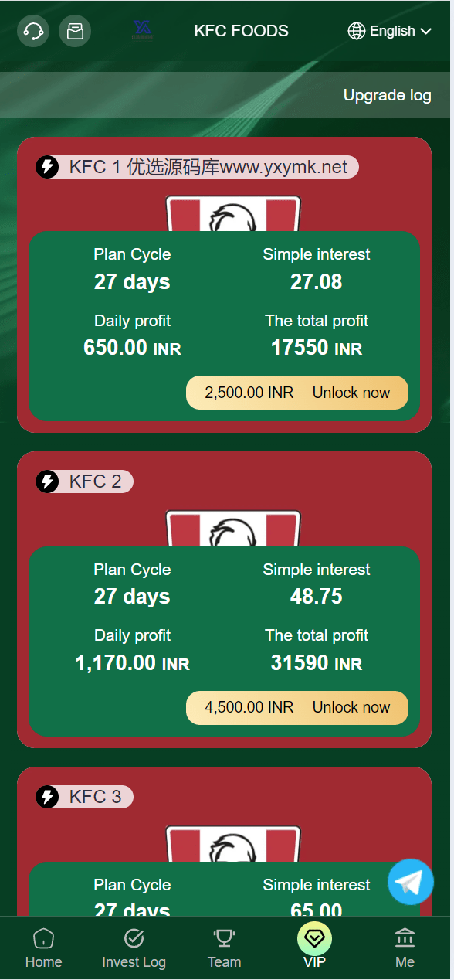Unlock KFC 1 plan for 2,500.00 INR
Screen dimensions: 454x980
[x=297, y=393]
